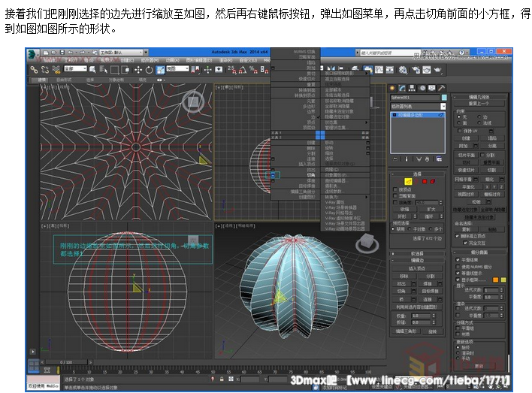
Task: Click the 插入顶点 button
Action: click(x=418, y=268)
